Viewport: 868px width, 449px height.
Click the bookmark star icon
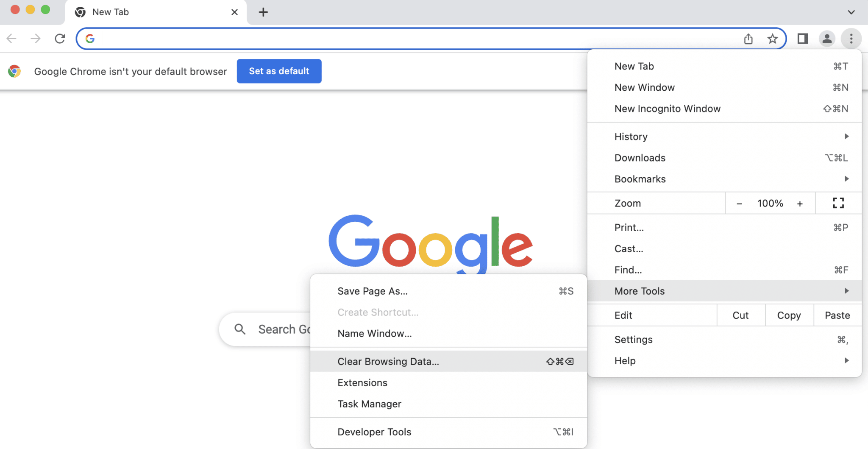[x=772, y=39]
